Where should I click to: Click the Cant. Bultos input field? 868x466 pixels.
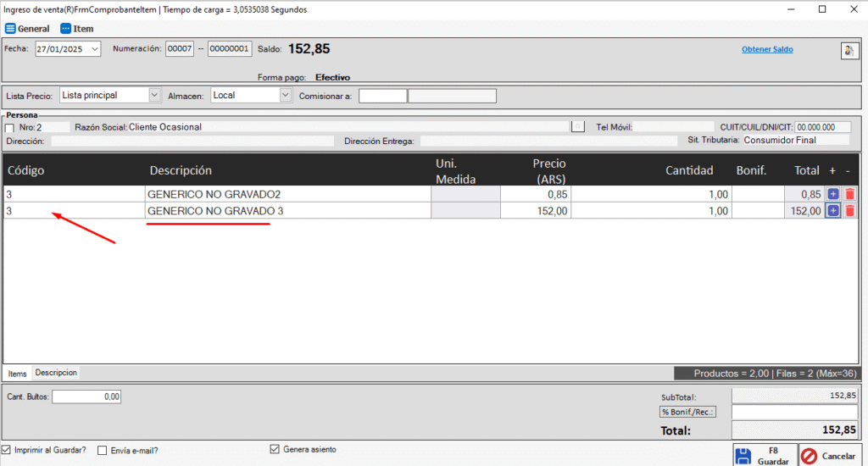click(86, 397)
